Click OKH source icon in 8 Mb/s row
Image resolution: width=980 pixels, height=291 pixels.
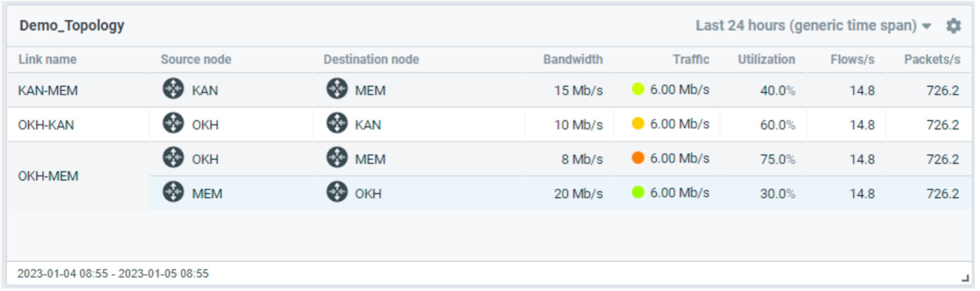click(173, 157)
